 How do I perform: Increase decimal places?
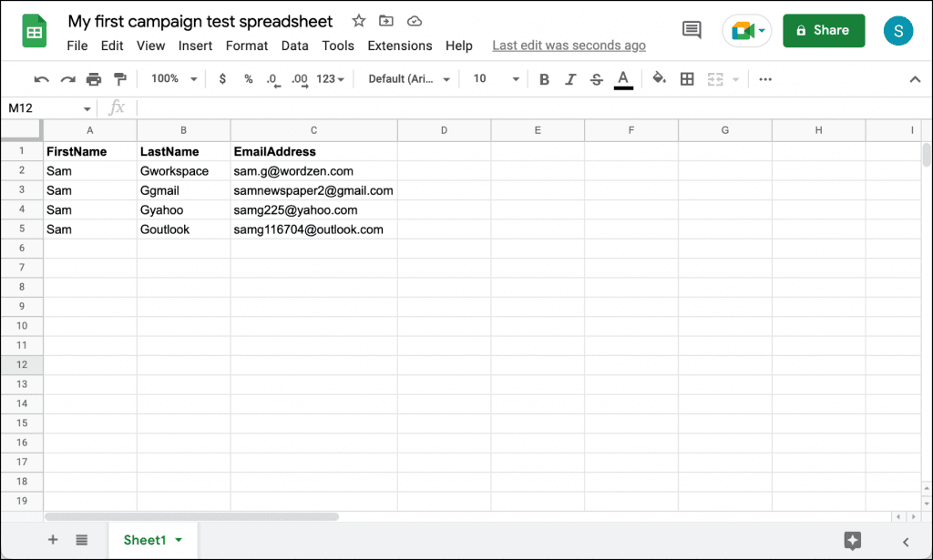(x=300, y=79)
